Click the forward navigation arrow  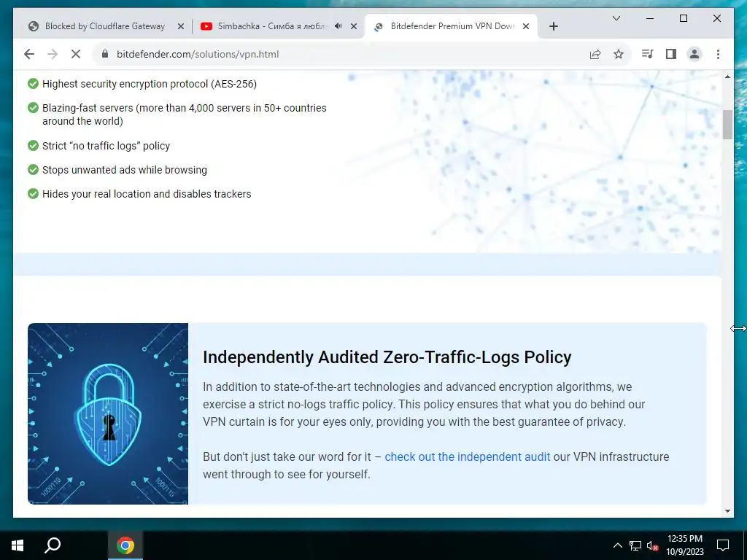53,54
